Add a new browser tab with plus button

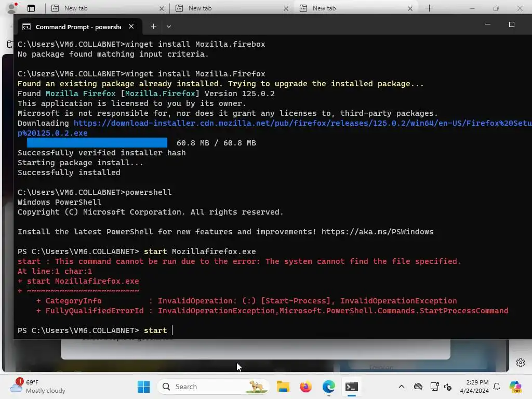(429, 8)
